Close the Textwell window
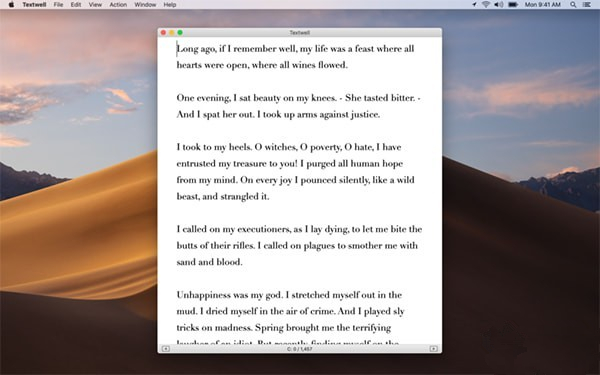Viewport: 600px width, 375px height. click(x=163, y=33)
